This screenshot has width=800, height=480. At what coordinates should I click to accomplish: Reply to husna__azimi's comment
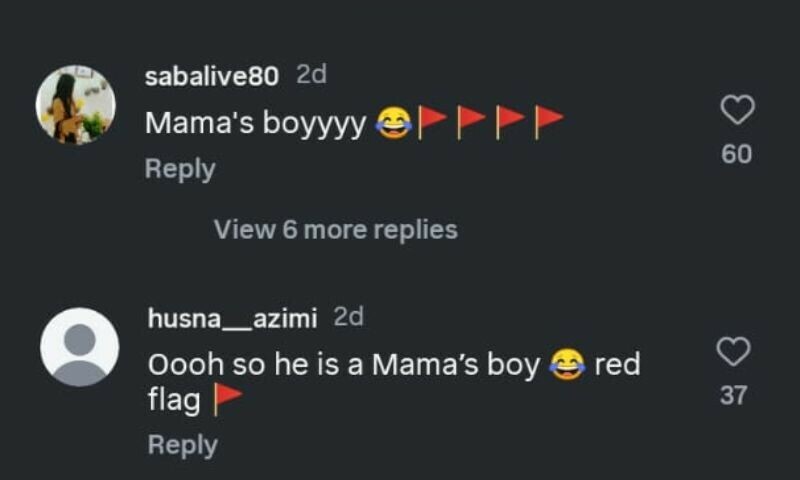[x=182, y=444]
